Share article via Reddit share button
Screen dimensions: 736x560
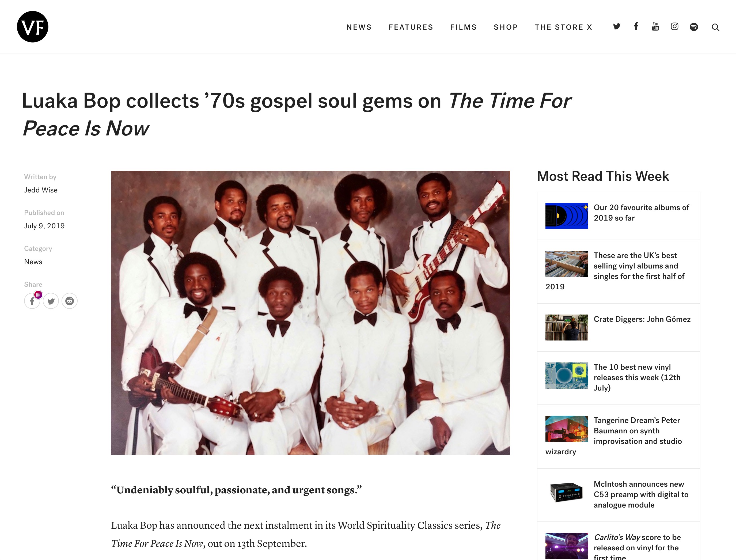coord(69,301)
